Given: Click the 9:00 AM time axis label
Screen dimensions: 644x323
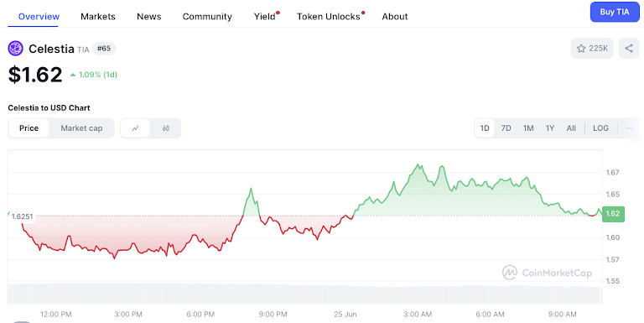Looking at the screenshot, I should pyautogui.click(x=563, y=315).
